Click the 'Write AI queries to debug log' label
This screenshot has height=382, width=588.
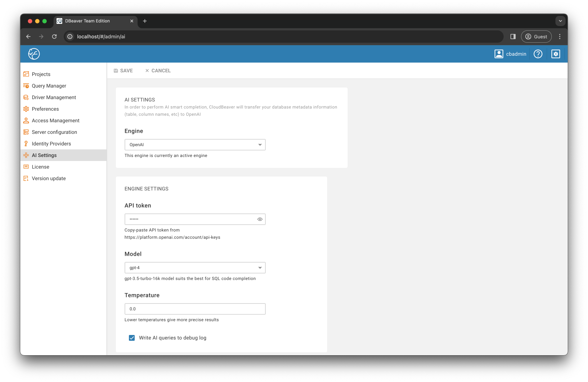[x=173, y=338]
